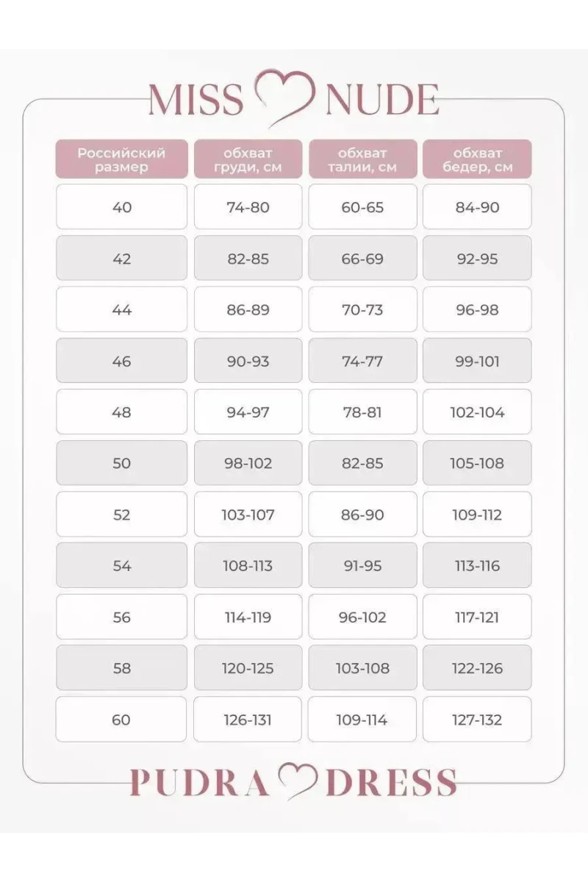Select the обхват талии header cell
The width and height of the screenshot is (588, 882).
[x=362, y=159]
